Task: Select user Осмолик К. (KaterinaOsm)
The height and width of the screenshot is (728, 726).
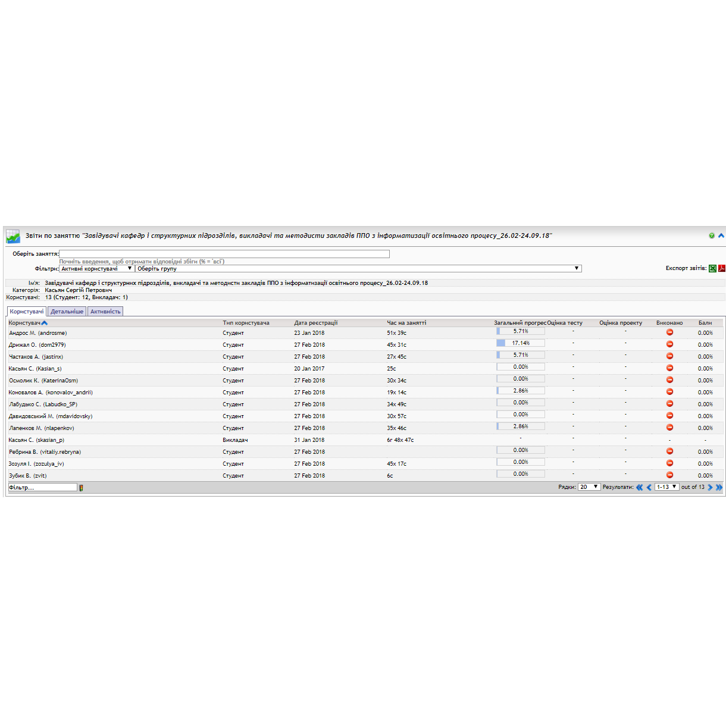Action: point(43,381)
